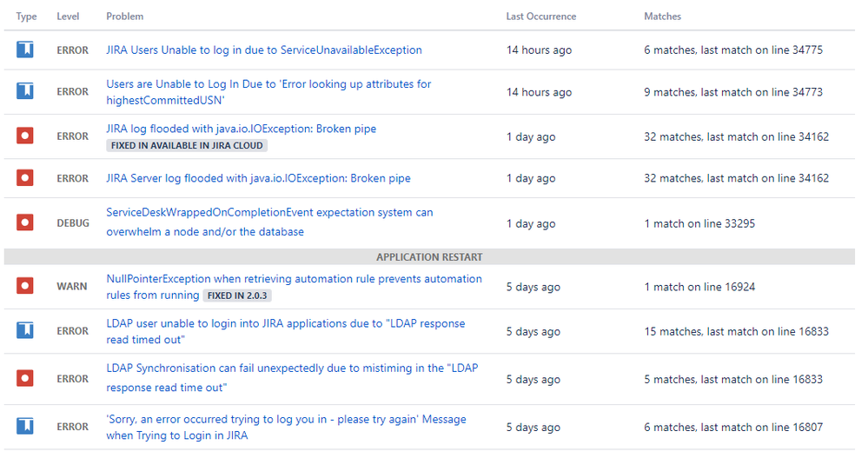Select '1 match on line 33295' text
This screenshot has height=458, width=868.
[x=699, y=223]
